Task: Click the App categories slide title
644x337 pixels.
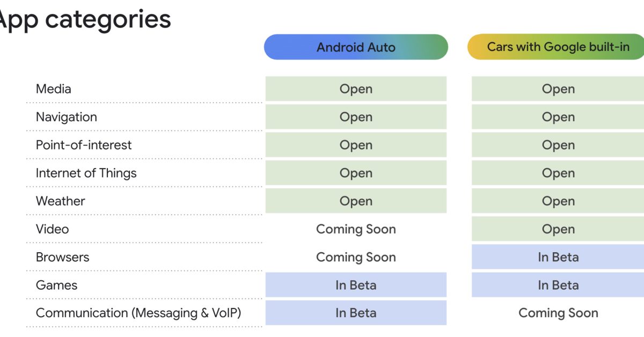Action: [85, 20]
